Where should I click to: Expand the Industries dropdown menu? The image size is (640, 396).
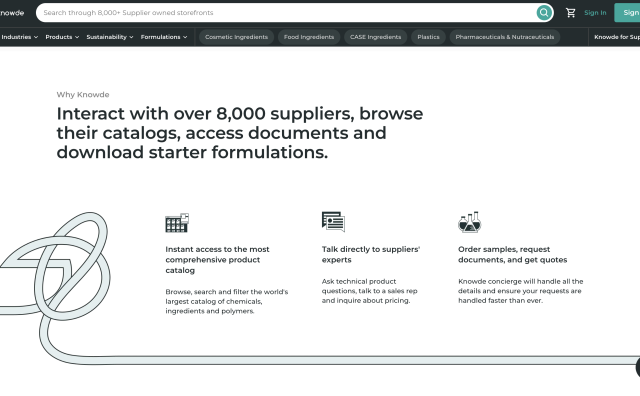[19, 37]
